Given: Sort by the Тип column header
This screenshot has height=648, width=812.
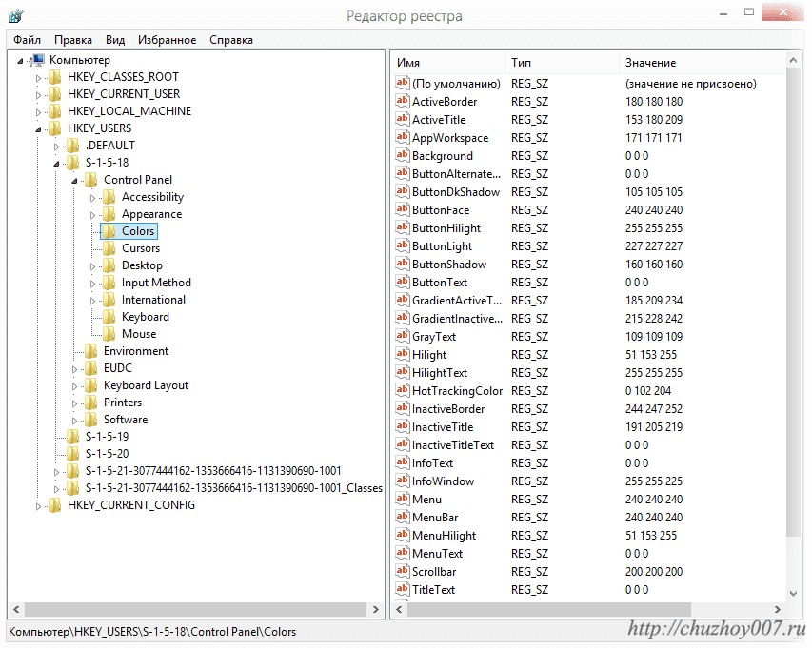Looking at the screenshot, I should 562,63.
